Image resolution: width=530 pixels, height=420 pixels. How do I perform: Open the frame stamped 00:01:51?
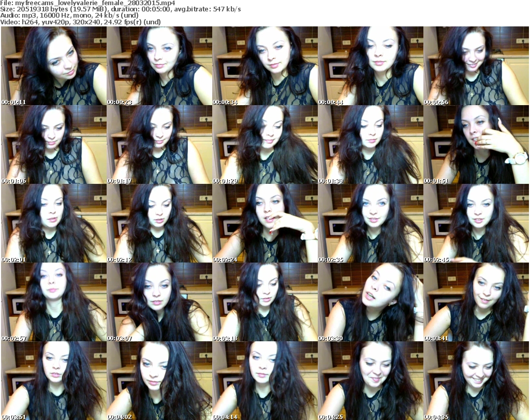click(476, 144)
